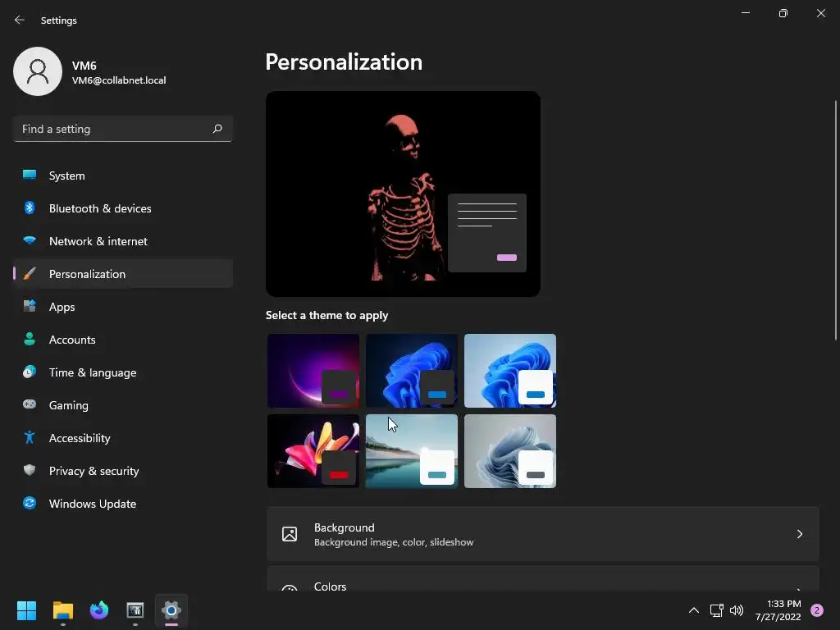Click the network tray icon

716,610
